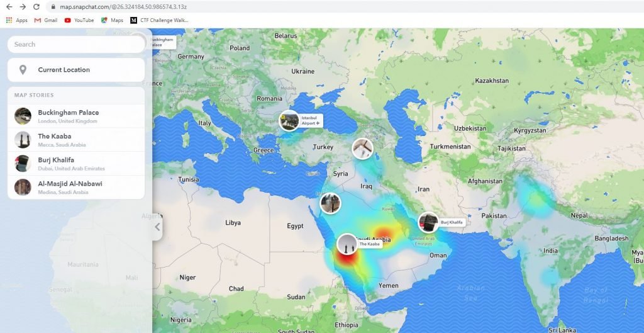The image size is (644, 333).
Task: Click the Syria country label
Action: click(340, 174)
